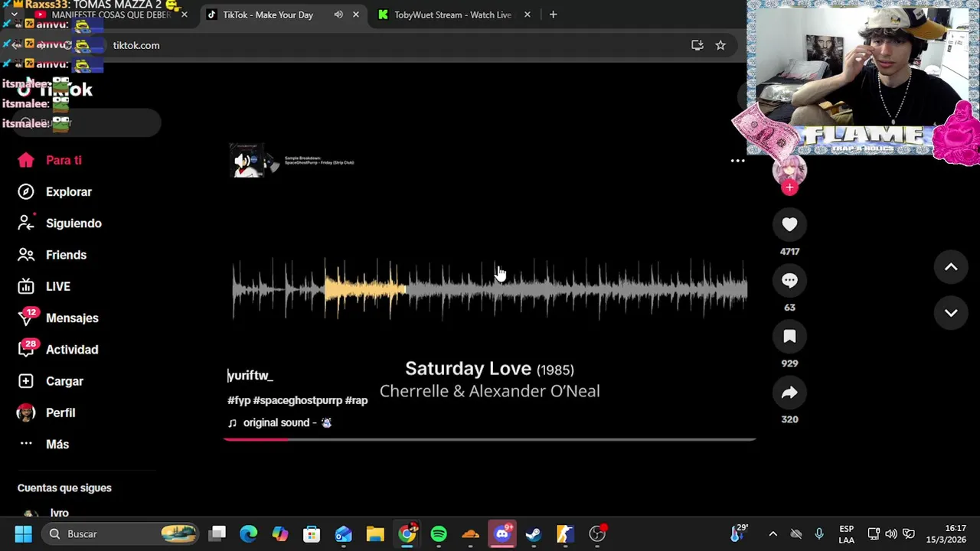
Task: Open comments on the video
Action: coord(789,280)
